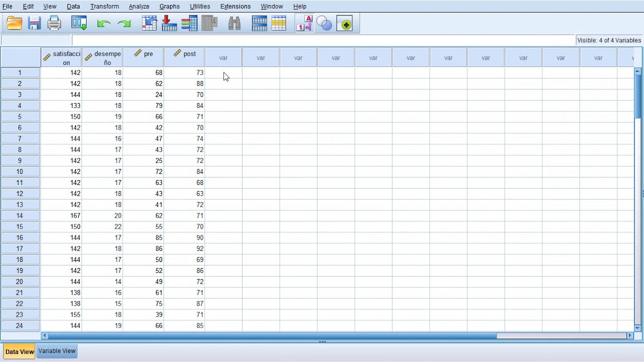
Task: Select the satisfaccion column header
Action: pyautogui.click(x=61, y=57)
